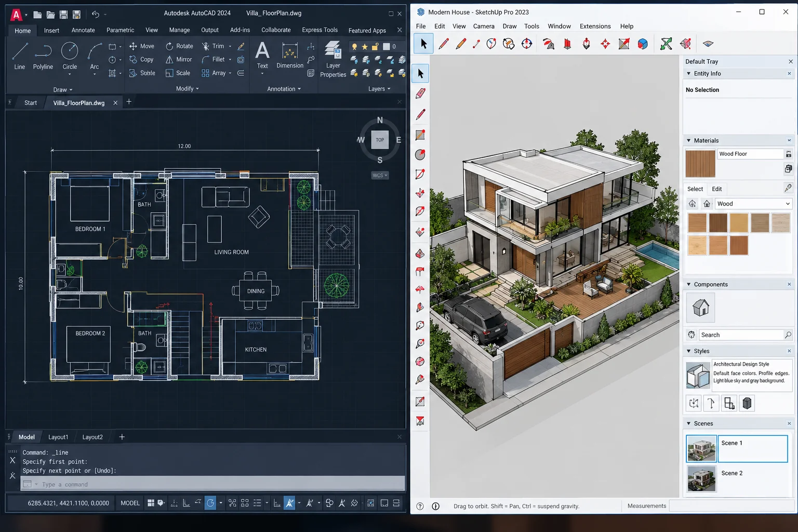Screen dimensions: 798x532
Task: Open Layer Properties in AutoCAD
Action: pos(333,60)
